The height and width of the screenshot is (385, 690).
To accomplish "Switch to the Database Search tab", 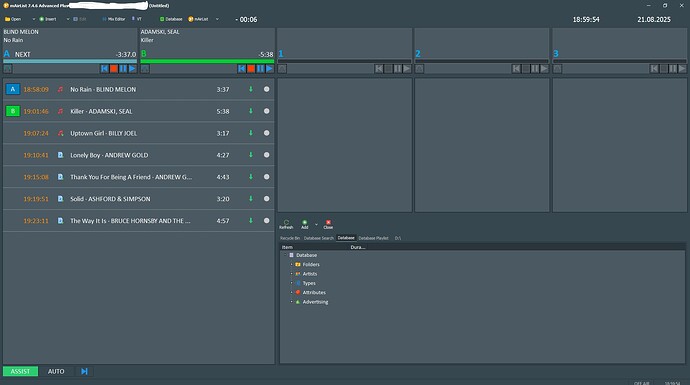I will [x=319, y=238].
